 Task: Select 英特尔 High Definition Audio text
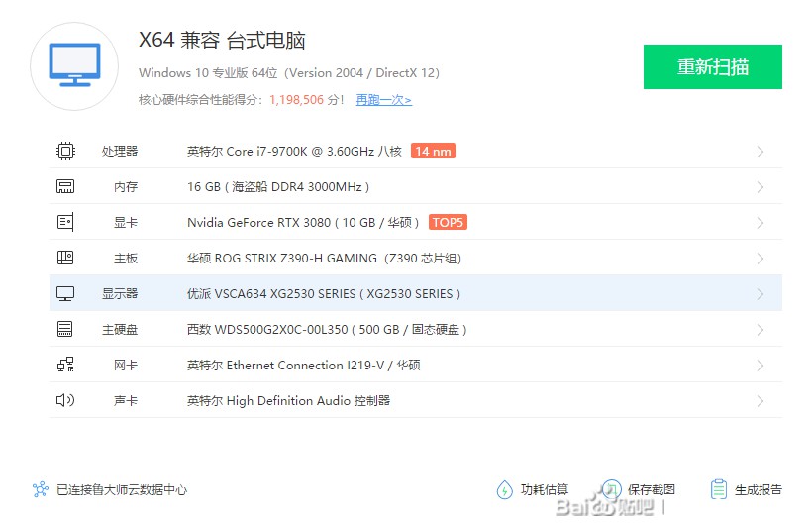pos(288,400)
